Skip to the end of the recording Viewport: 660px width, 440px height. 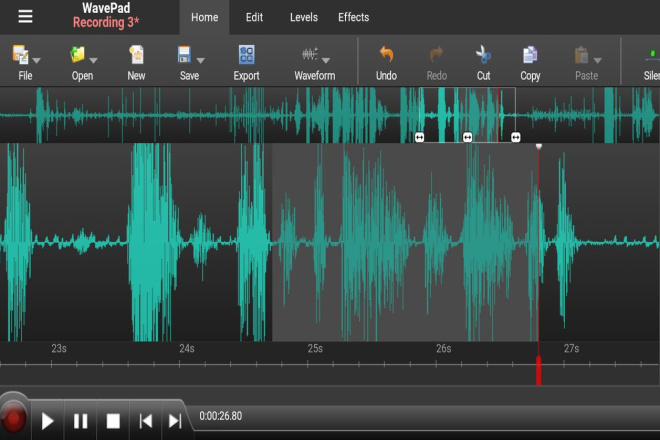click(x=175, y=421)
